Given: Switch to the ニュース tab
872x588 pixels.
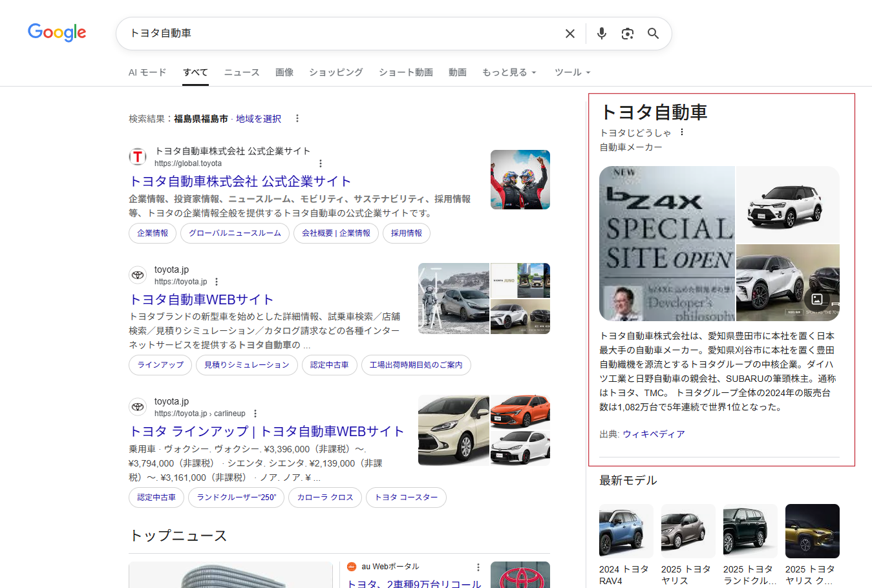Looking at the screenshot, I should point(242,72).
